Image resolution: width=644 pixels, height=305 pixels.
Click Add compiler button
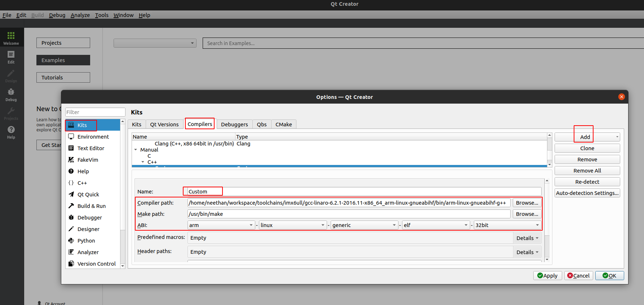point(587,137)
